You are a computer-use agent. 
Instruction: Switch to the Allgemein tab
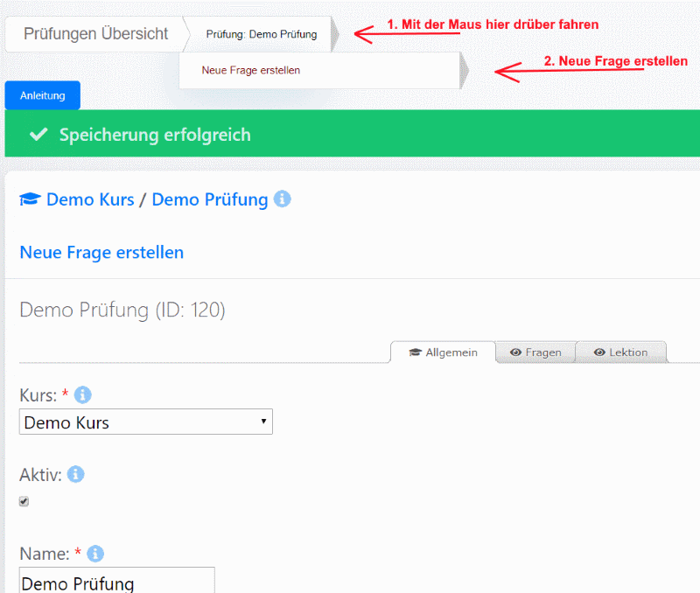coord(444,352)
